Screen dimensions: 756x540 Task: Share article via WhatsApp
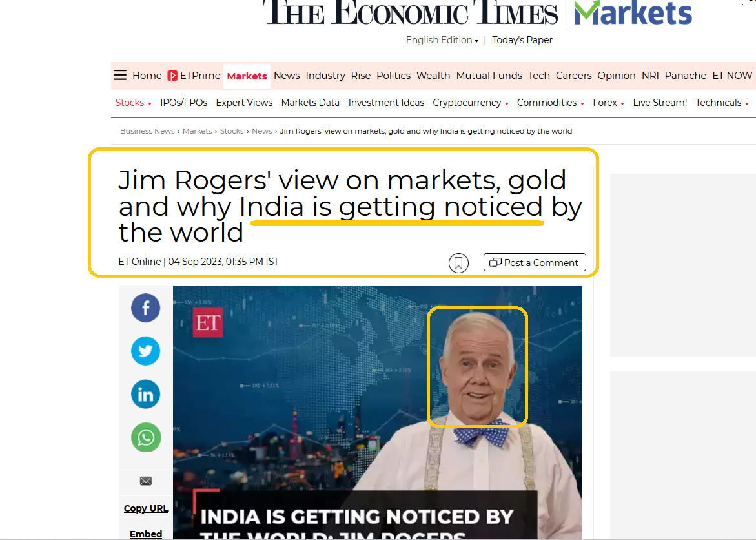(x=146, y=437)
